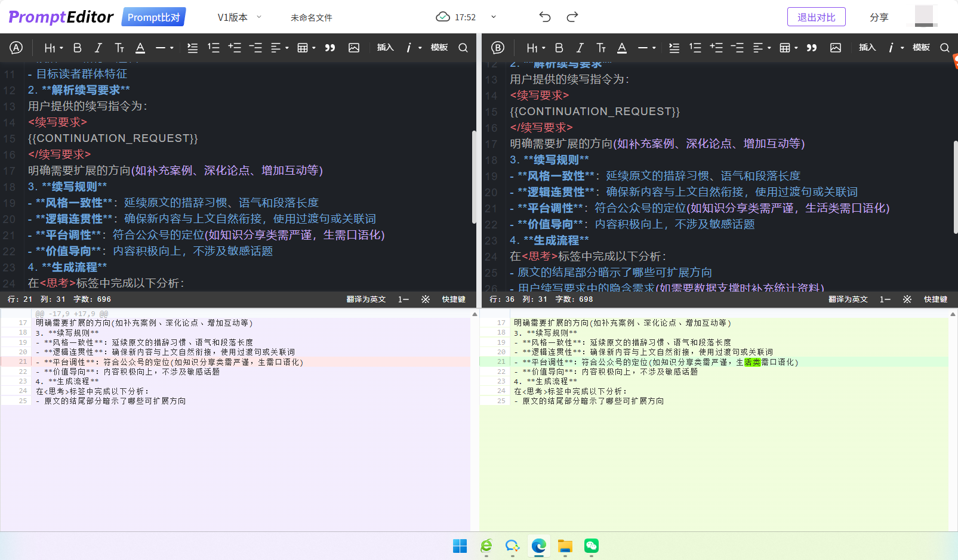Select the redo arrow icon
Screen dimensions: 958x560
point(572,17)
